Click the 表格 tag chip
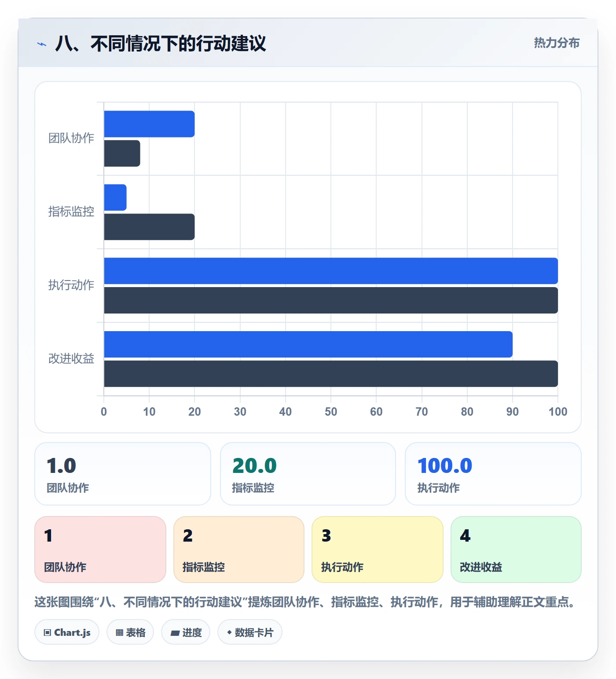 tap(130, 632)
